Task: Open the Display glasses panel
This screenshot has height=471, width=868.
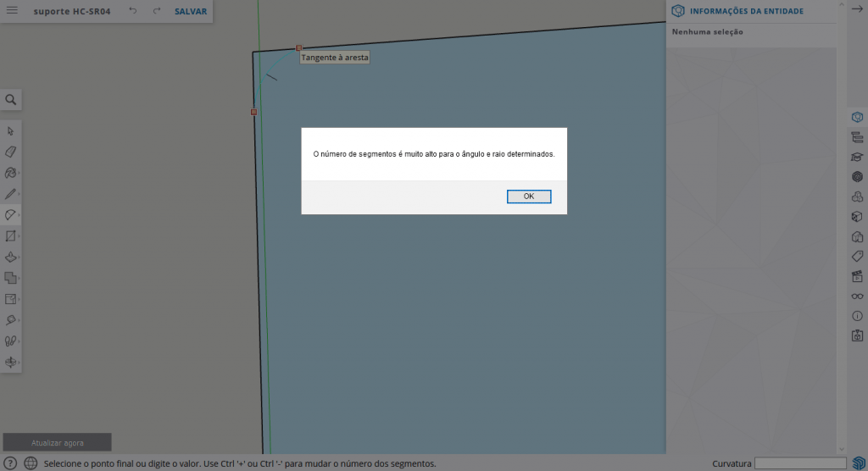Action: pyautogui.click(x=857, y=296)
